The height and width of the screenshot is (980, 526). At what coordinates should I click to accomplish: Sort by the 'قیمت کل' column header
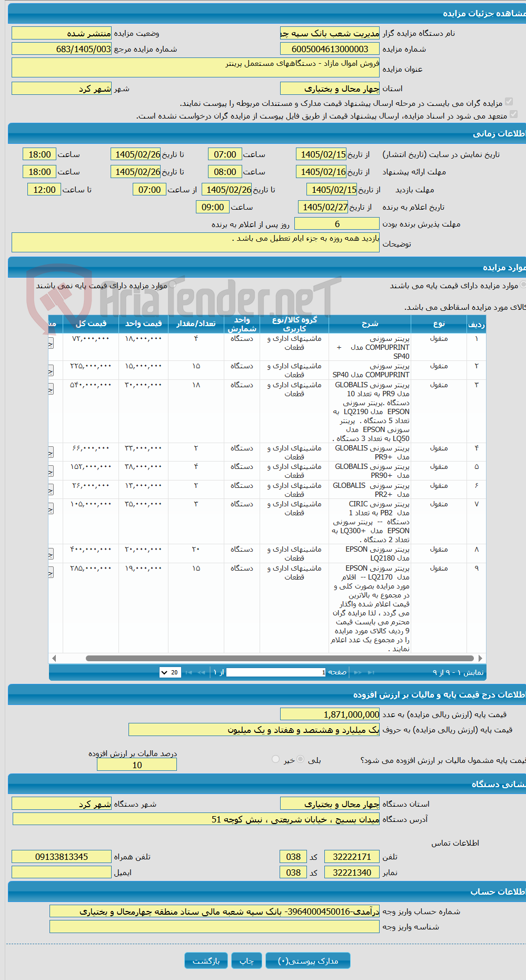coord(91,324)
